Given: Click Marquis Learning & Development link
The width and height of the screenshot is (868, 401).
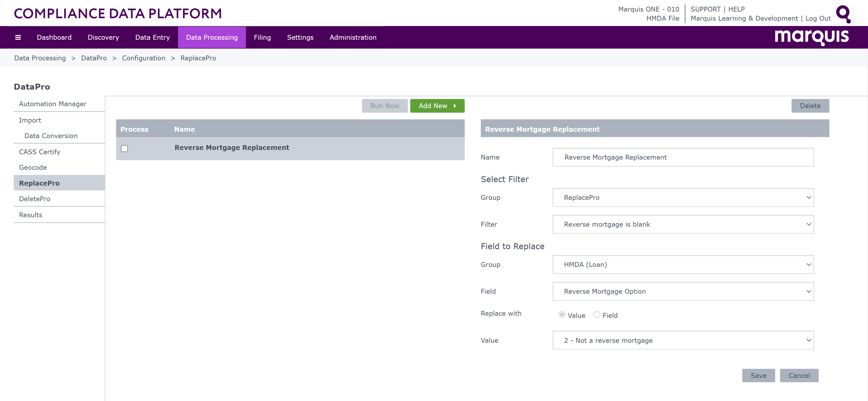Looking at the screenshot, I should 744,19.
